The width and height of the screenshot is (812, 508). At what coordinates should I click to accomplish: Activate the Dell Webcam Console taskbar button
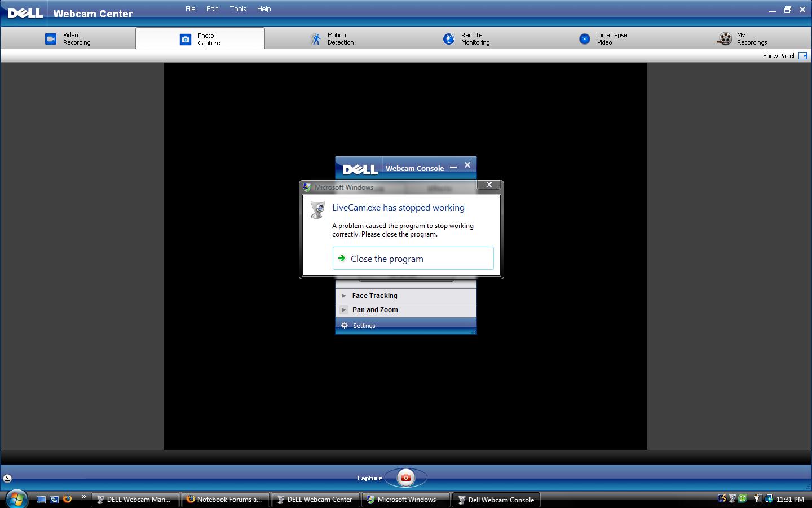click(x=496, y=500)
